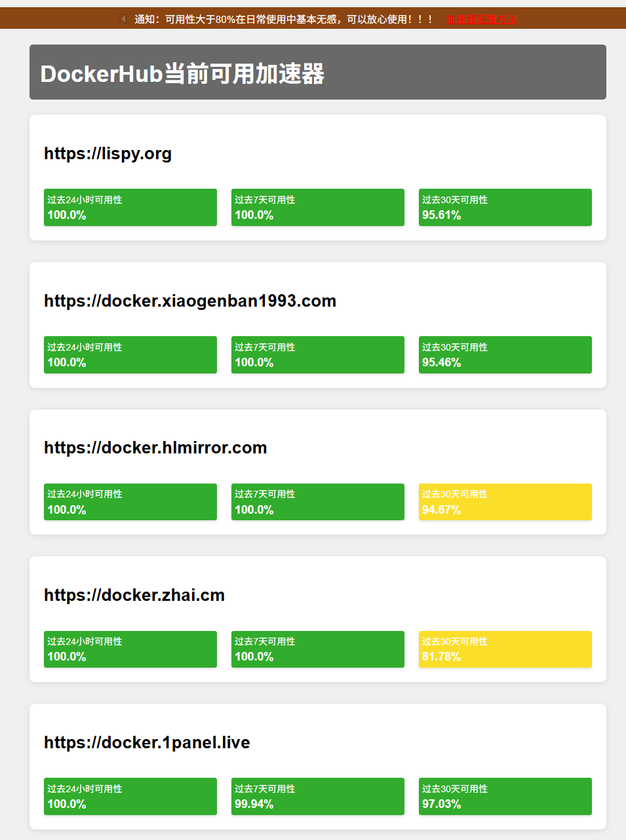Click hlmirror past 24 hours availability box

[130, 502]
